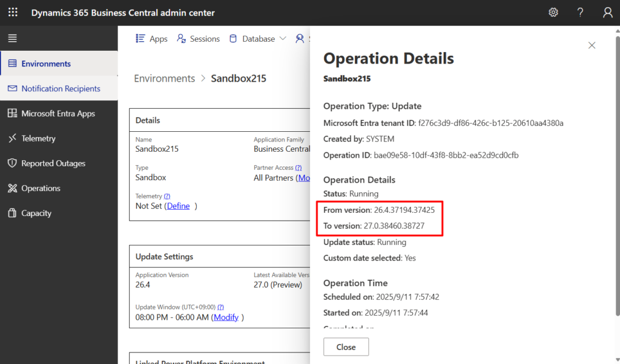Click the help question mark icon
620x364 pixels.
[x=580, y=13]
